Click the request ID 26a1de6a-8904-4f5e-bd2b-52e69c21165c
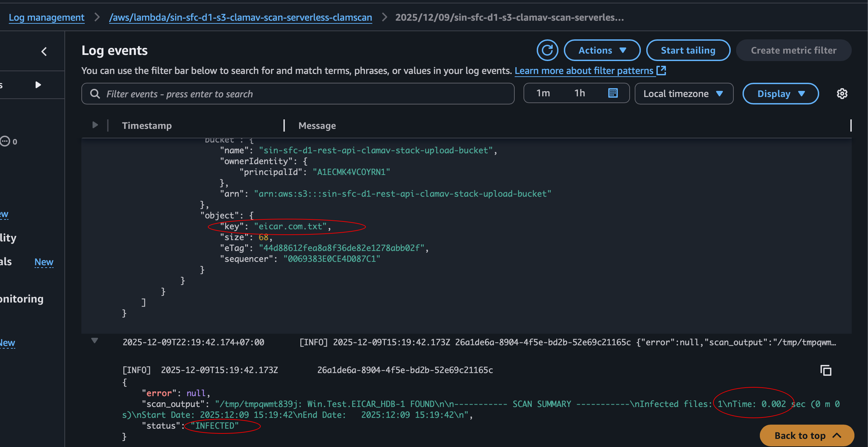868x447 pixels. pyautogui.click(x=405, y=370)
